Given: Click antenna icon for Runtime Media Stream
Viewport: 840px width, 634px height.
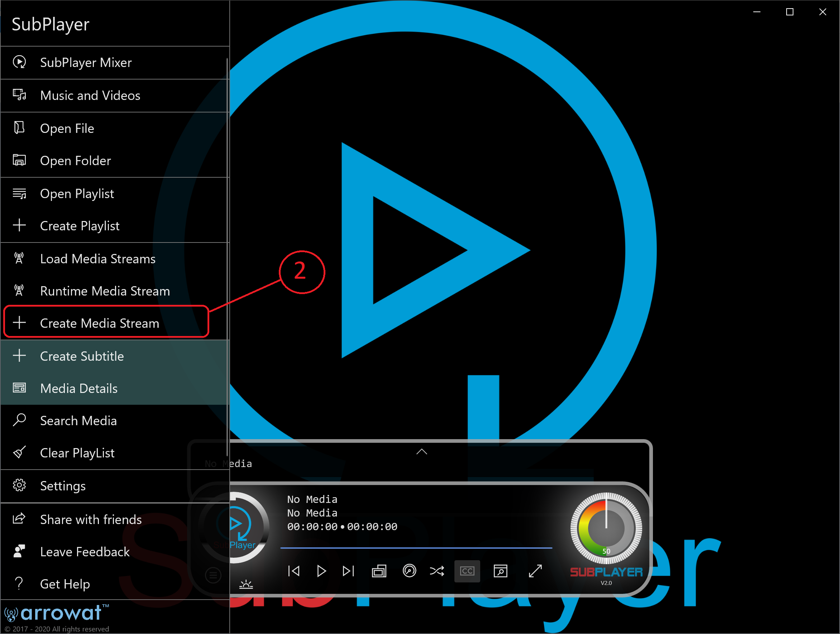Looking at the screenshot, I should [19, 290].
